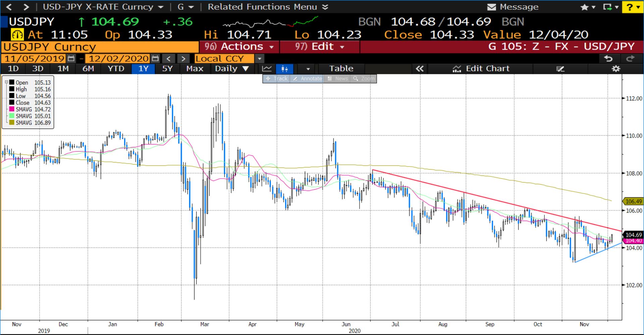Screen dimensions: 644x335
Task: Click the Local CCY field
Action: (x=224, y=59)
